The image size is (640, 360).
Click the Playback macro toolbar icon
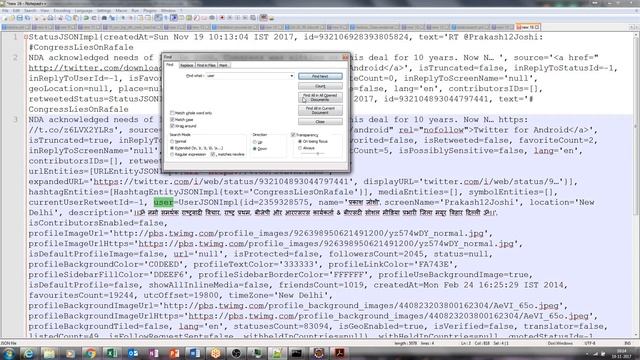click(238, 18)
